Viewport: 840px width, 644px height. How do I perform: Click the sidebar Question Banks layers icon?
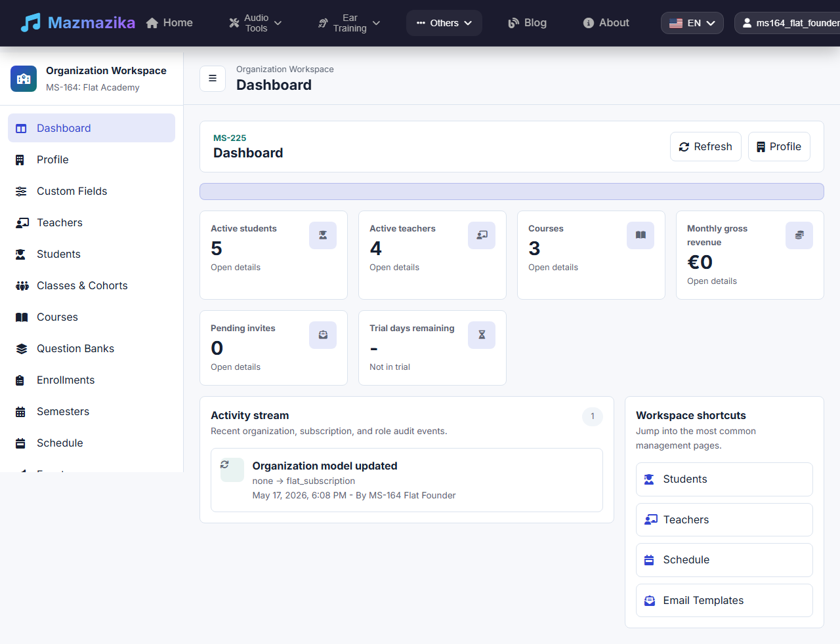point(22,349)
